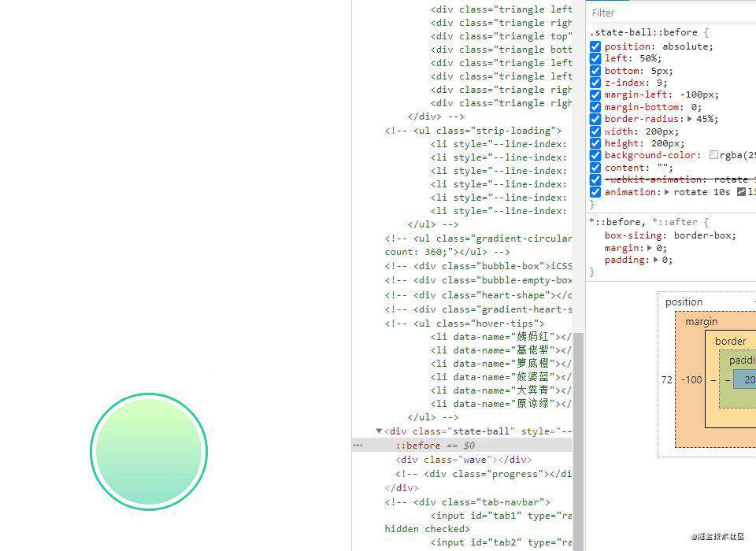Expand the margin shorthand in *::before rule

coord(649,248)
